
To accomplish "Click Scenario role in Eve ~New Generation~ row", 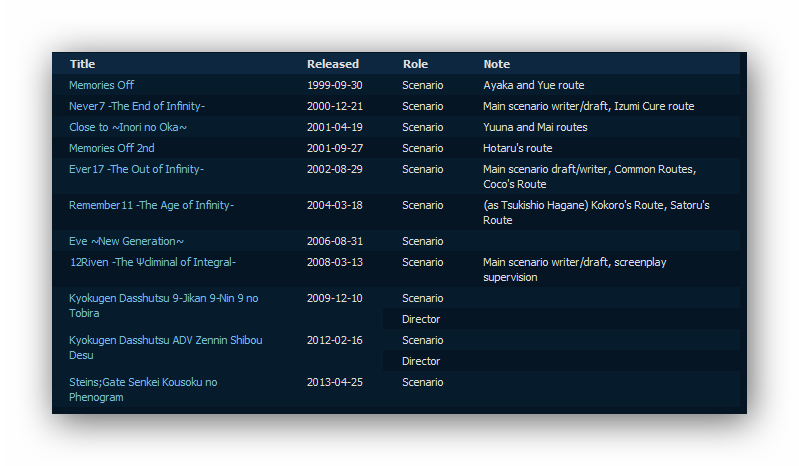I will (422, 241).
